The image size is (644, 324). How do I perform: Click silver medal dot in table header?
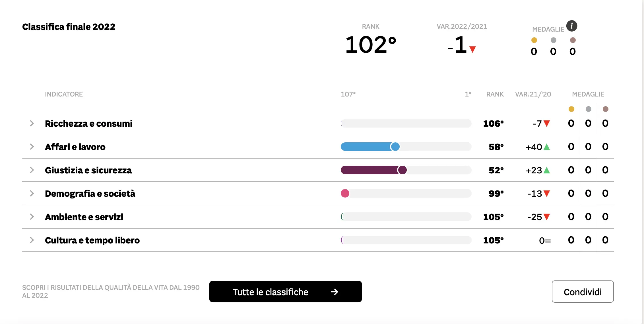pos(588,109)
